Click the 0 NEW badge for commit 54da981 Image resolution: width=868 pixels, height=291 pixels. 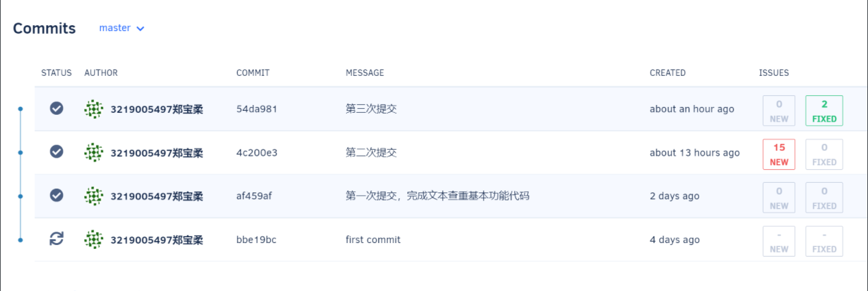pos(779,111)
